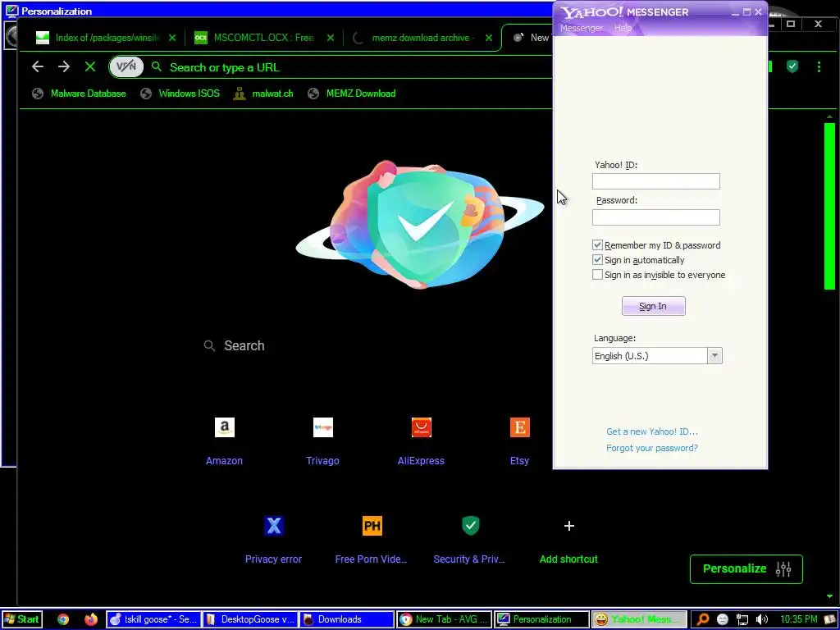Go back with the browser back arrow
The width and height of the screenshot is (840, 630).
(x=38, y=66)
